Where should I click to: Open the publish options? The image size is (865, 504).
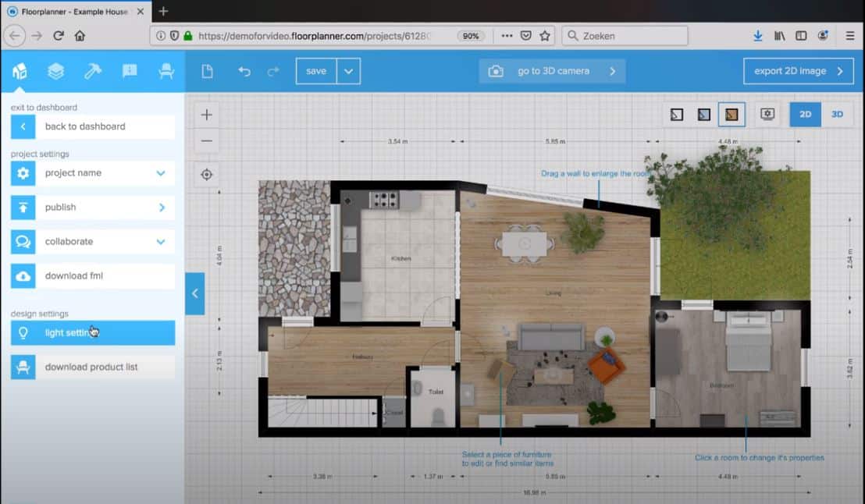[x=93, y=208]
